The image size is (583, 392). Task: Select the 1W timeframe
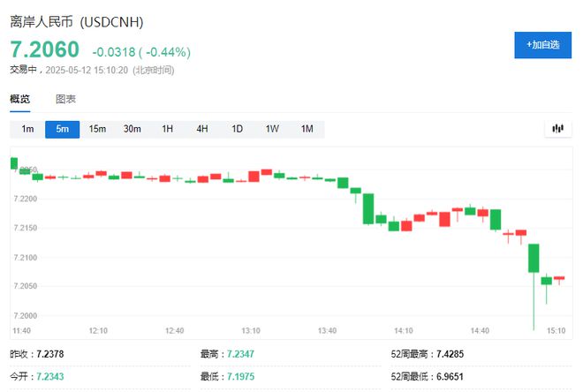click(272, 129)
